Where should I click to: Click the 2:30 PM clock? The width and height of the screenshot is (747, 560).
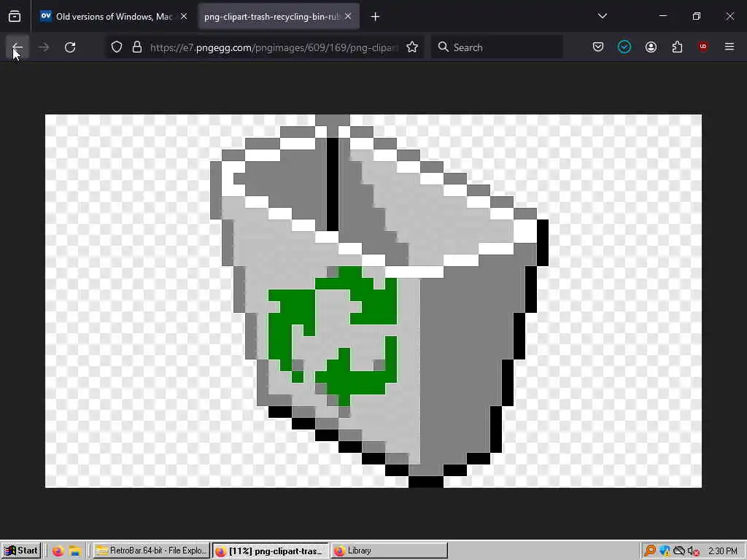pos(723,551)
